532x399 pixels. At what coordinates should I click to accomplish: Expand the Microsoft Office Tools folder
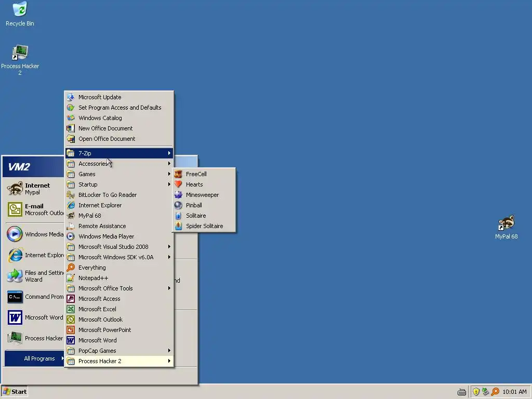[x=119, y=288]
